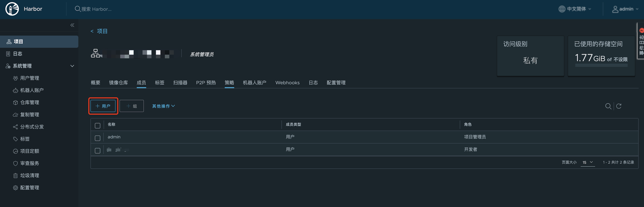
Task: Open 垃圾清理 trash icon entry
Action: [x=29, y=176]
